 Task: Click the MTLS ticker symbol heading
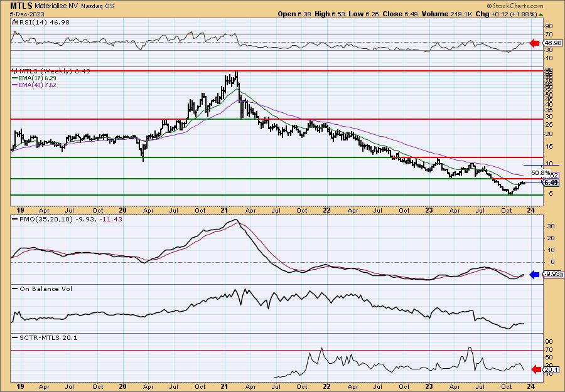tap(21, 6)
